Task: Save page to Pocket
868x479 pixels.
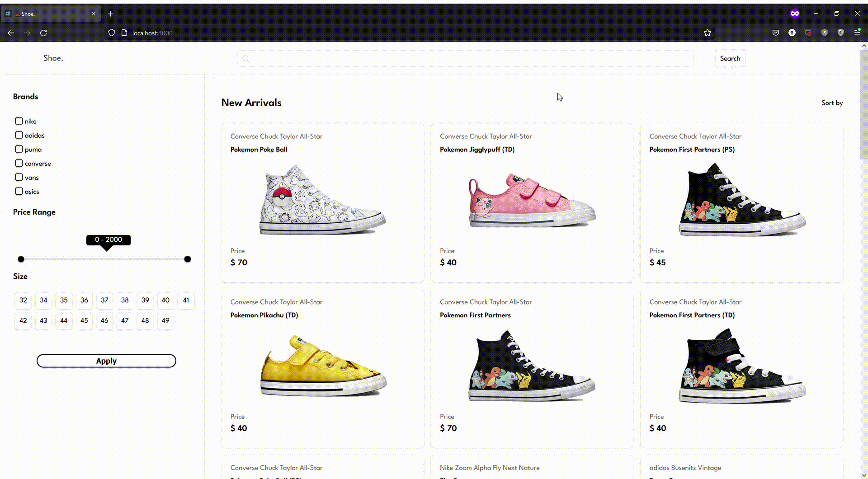Action: (x=776, y=33)
